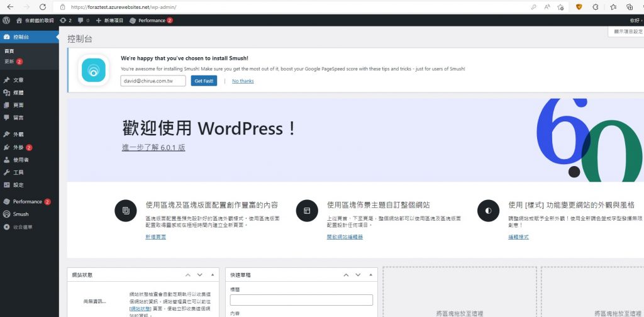Click the browser back arrow
The width and height of the screenshot is (644, 317).
pyautogui.click(x=10, y=7)
